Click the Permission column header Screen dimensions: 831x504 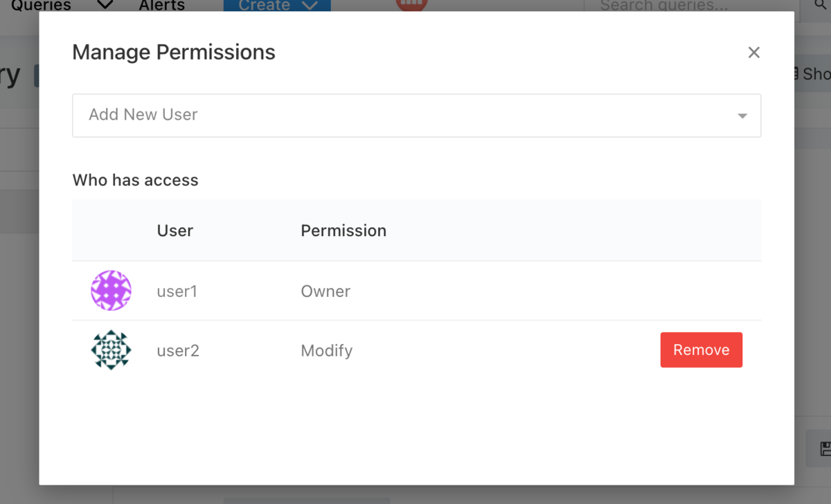coord(343,231)
